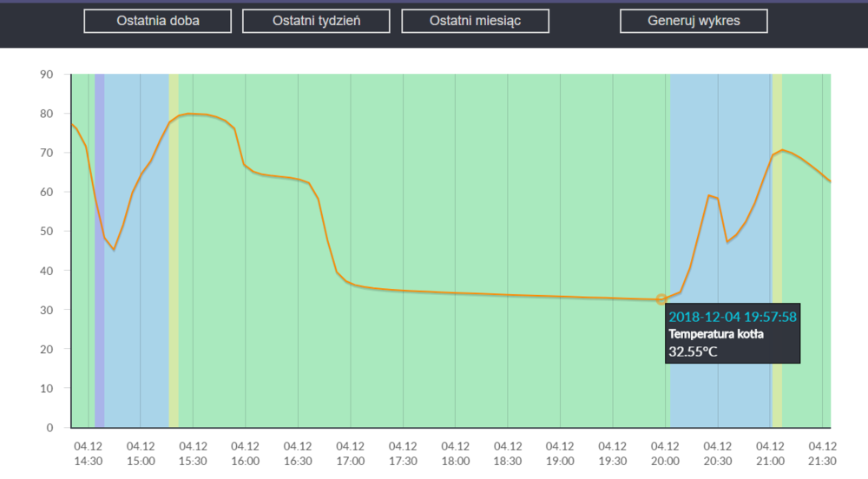
Task: Click the yellow band just before 15:30
Action: tap(174, 260)
